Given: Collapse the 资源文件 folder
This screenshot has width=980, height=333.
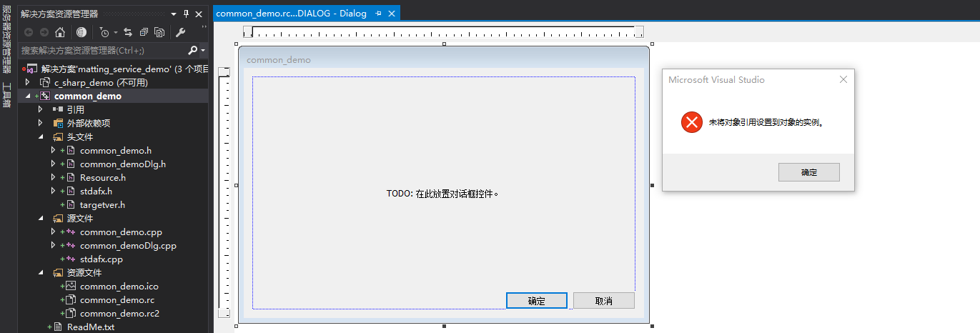Looking at the screenshot, I should coord(41,273).
